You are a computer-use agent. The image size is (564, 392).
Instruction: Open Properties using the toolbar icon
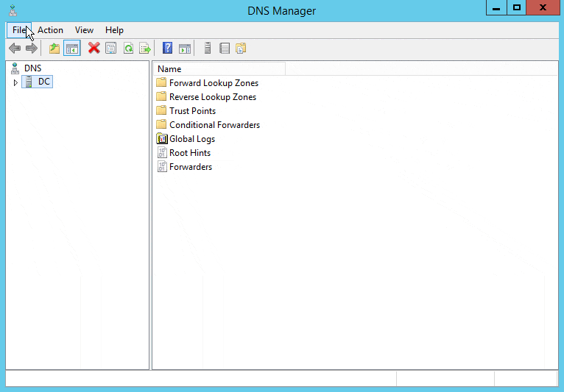coord(110,49)
